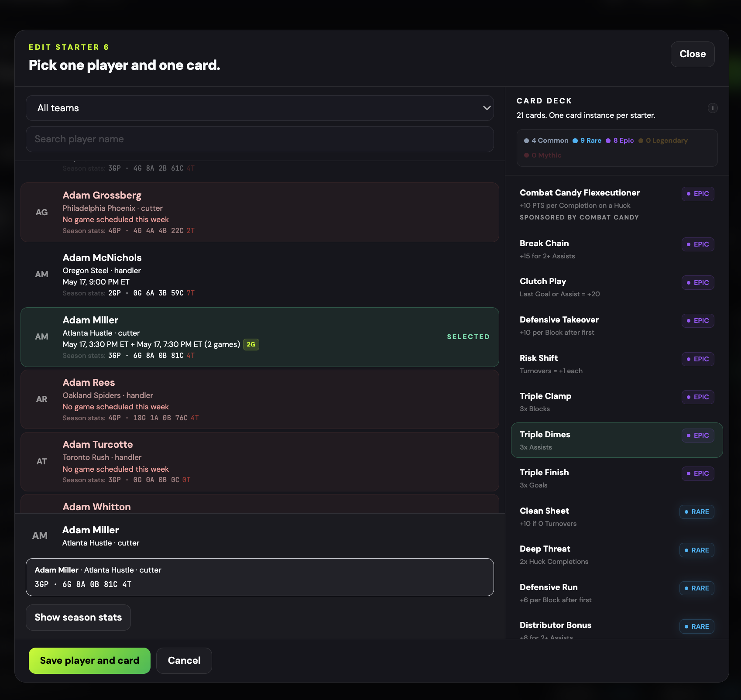Pick the Clutch Play card
The image size is (741, 700).
617,287
